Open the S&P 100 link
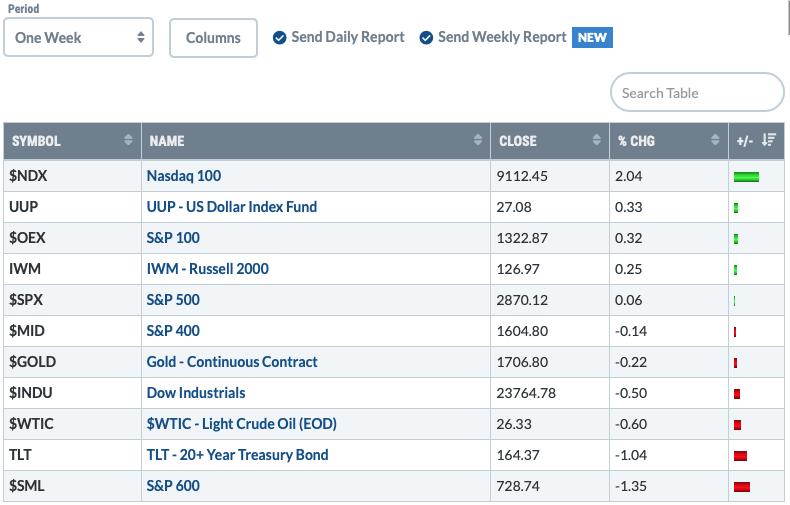790x505 pixels. (x=173, y=238)
